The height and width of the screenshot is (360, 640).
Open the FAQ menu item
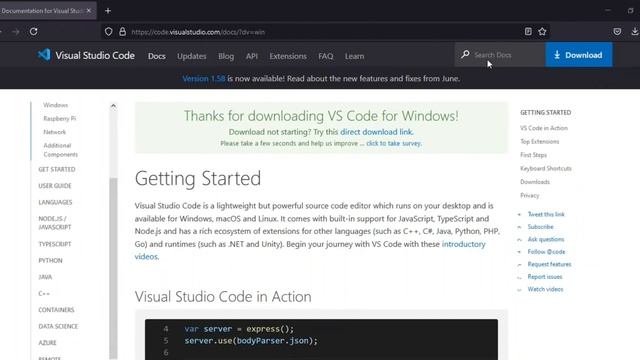(x=326, y=56)
